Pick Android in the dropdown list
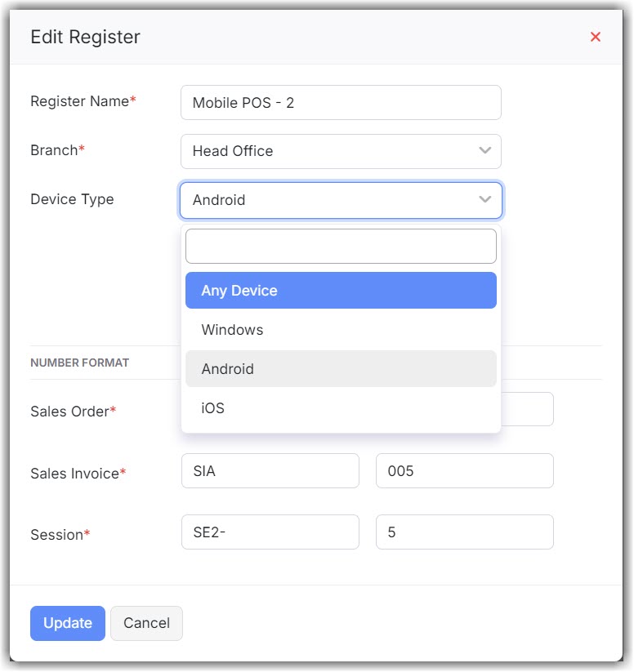 click(341, 369)
